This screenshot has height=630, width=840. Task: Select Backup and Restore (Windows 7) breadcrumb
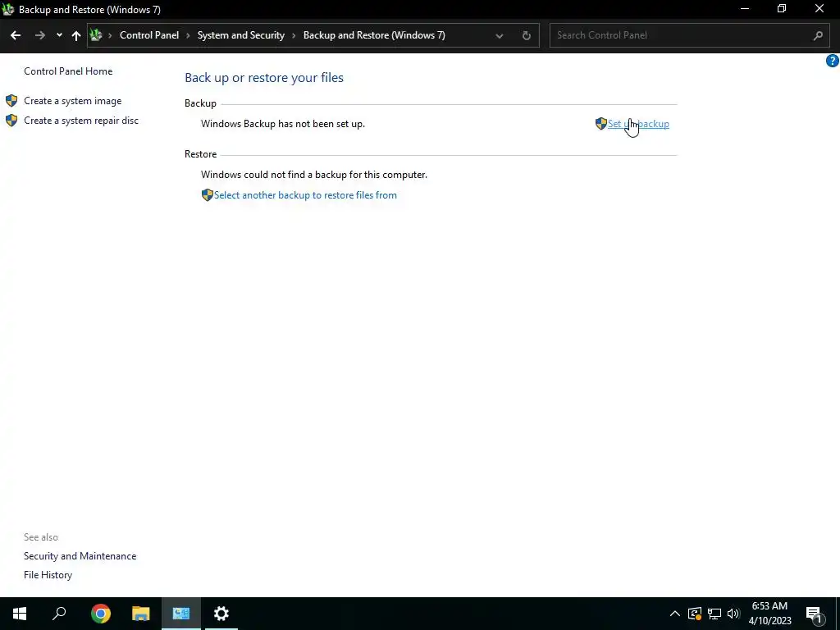(374, 35)
